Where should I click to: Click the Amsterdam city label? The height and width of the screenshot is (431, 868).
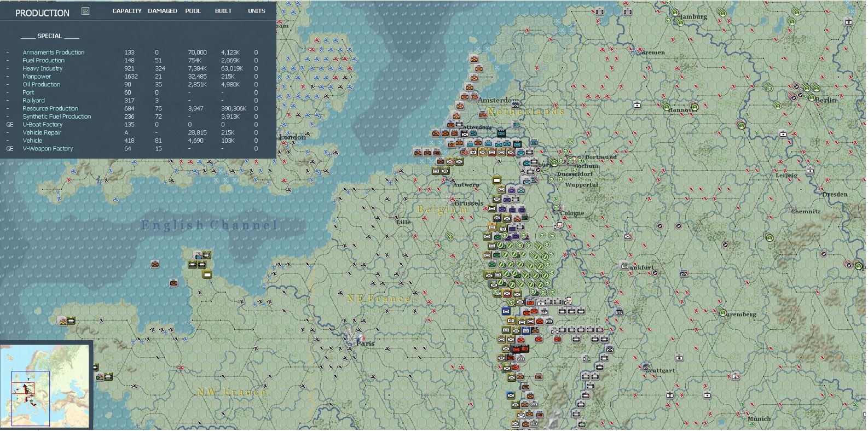[499, 100]
